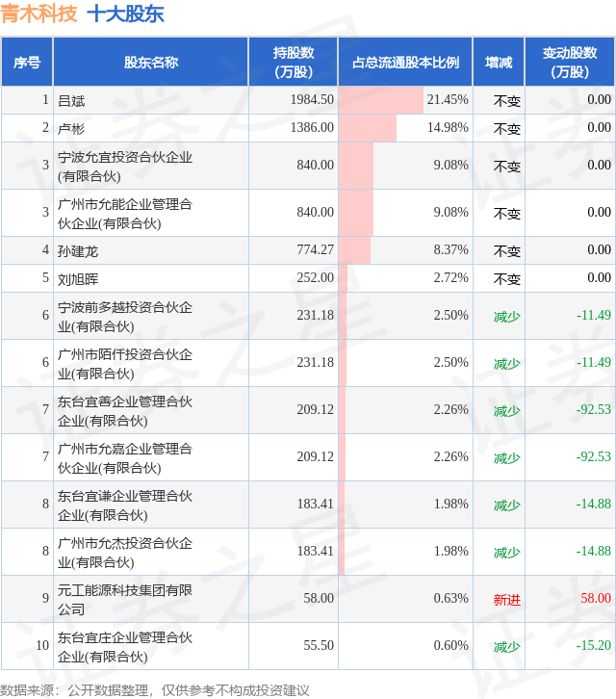Click 减少 status in 东台宜庄 row

click(507, 647)
